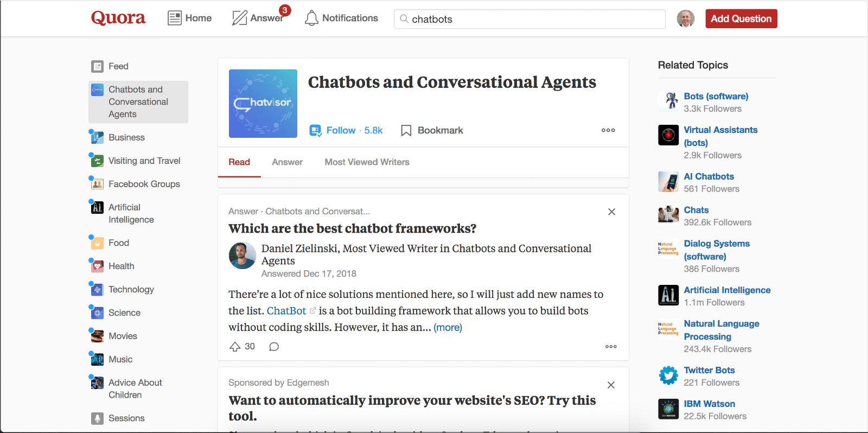Open Natural Language Processing related topic

click(722, 330)
